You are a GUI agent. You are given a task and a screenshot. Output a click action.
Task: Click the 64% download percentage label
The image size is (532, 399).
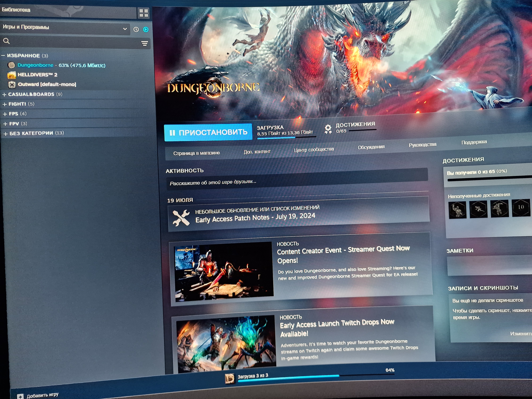click(390, 370)
